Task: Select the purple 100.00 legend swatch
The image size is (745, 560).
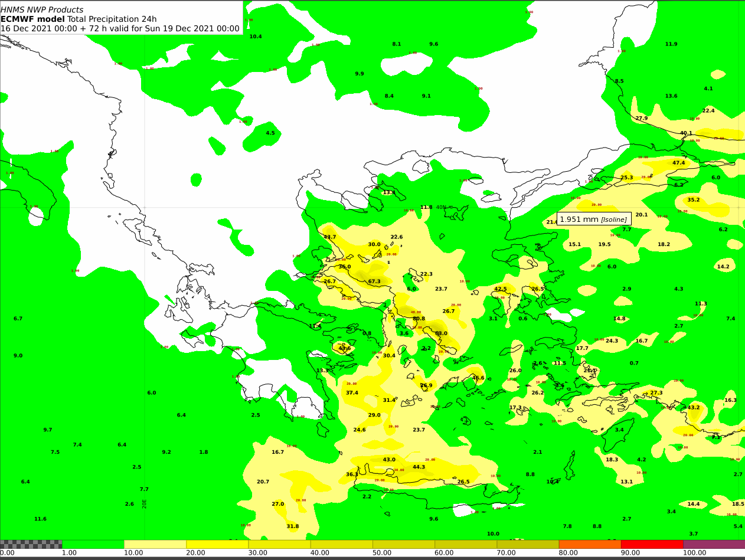Action: (714, 544)
